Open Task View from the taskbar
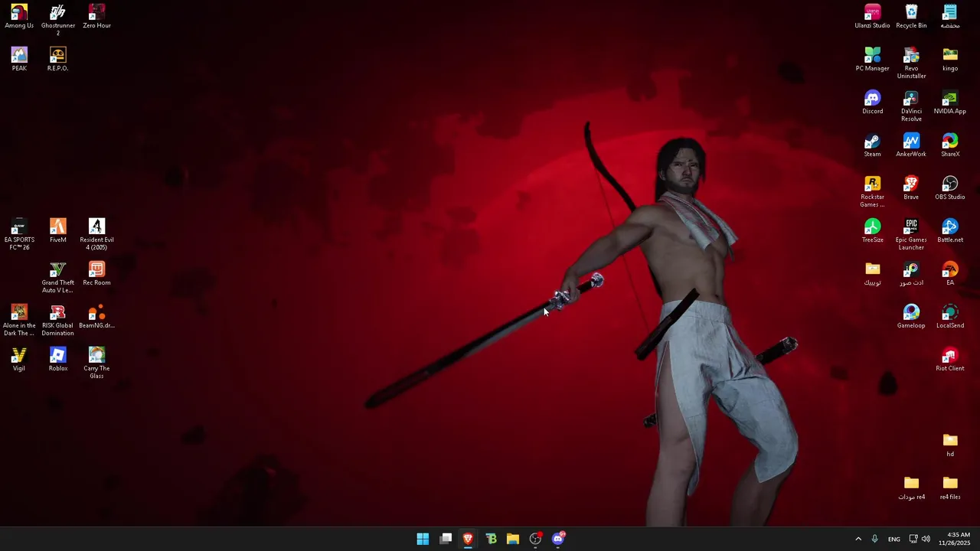Viewport: 980px width, 551px height. (446, 539)
